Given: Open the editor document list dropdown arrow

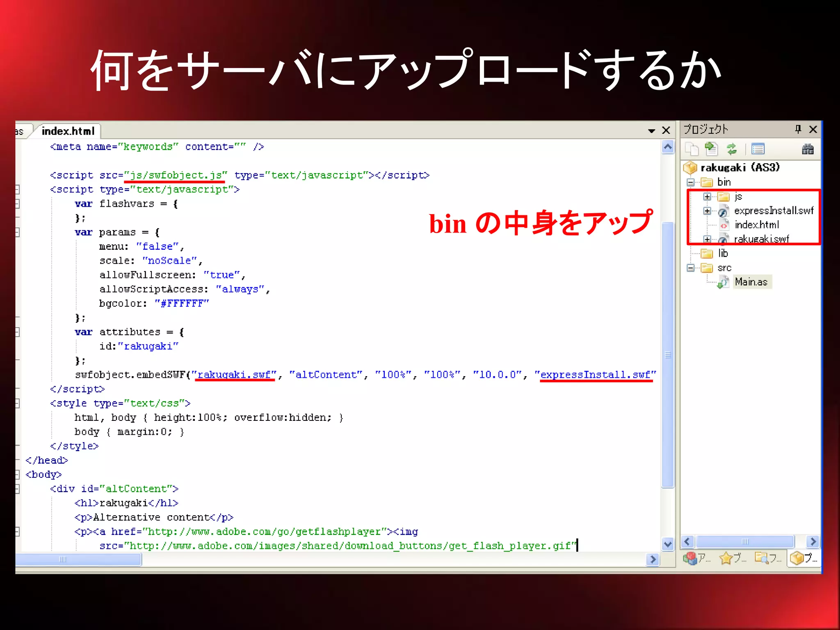Looking at the screenshot, I should tap(651, 131).
